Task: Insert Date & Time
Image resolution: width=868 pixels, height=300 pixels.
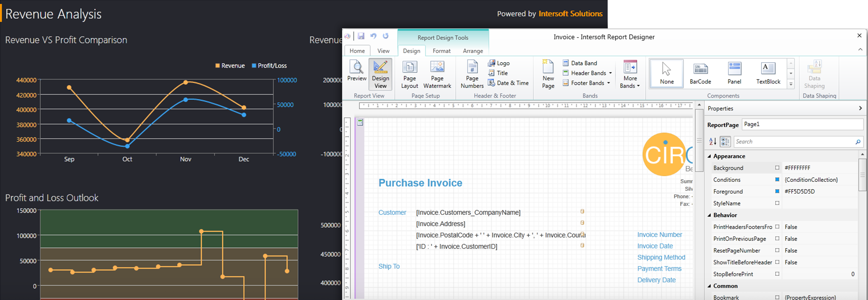Action: coord(508,83)
